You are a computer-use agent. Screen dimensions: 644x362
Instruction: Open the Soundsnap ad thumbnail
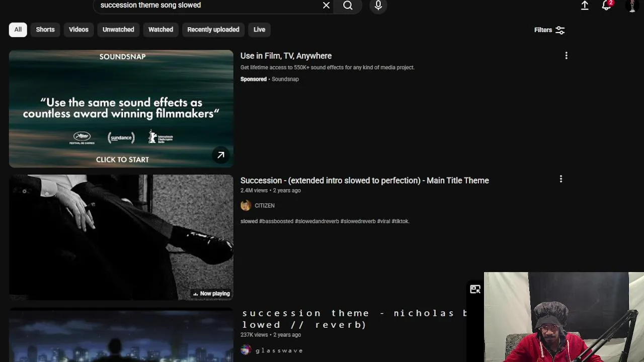pyautogui.click(x=121, y=109)
